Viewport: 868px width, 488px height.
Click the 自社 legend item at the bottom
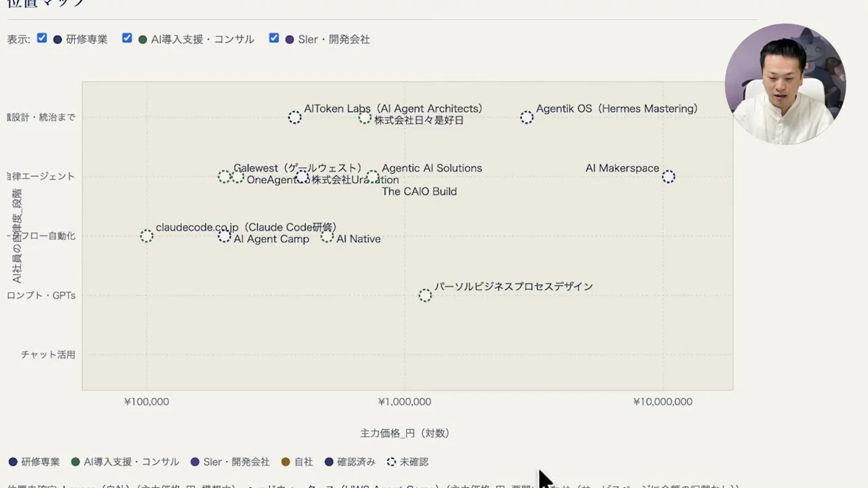297,462
